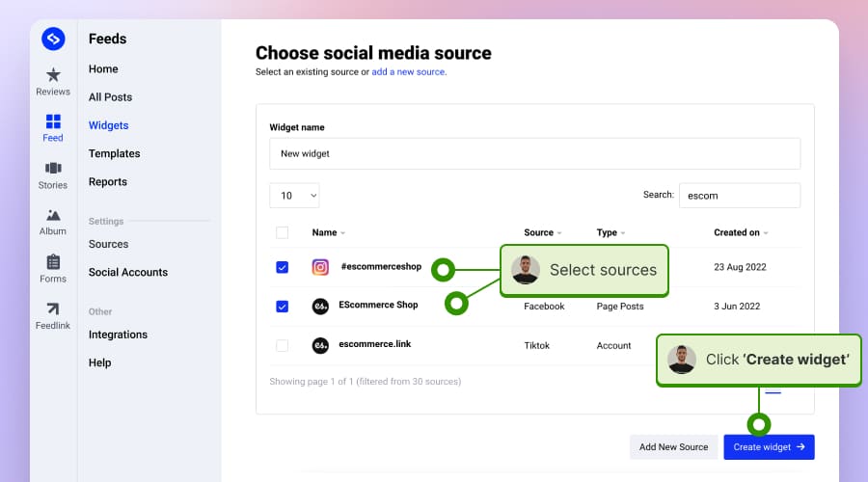Click the EScommerce Shop avatar icon

(320, 306)
